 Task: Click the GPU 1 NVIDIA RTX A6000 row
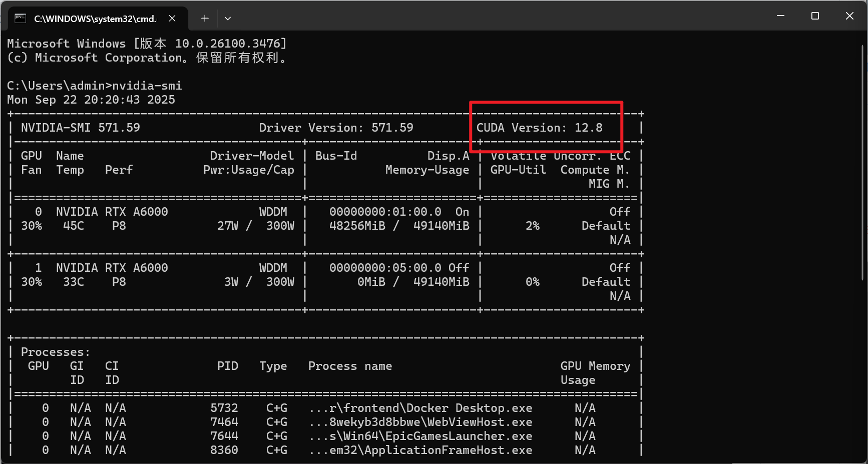tap(111, 267)
